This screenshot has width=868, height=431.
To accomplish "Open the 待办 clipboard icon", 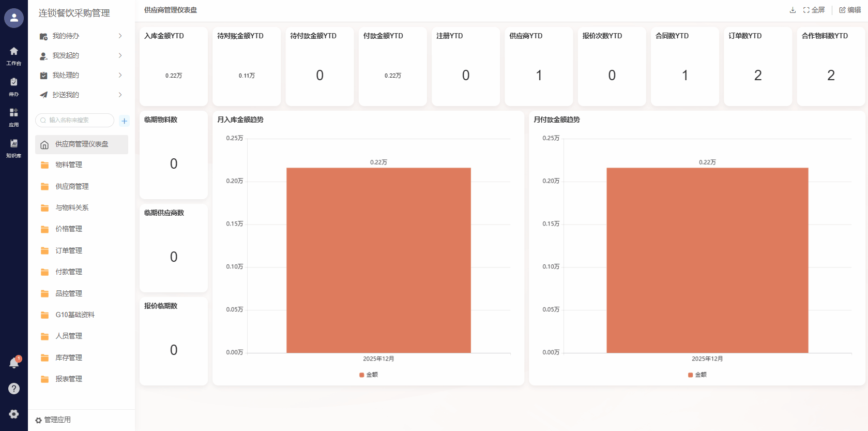I will [x=14, y=86].
